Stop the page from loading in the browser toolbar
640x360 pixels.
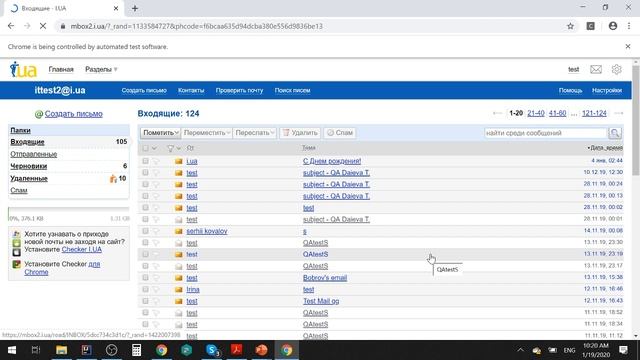tap(43, 26)
